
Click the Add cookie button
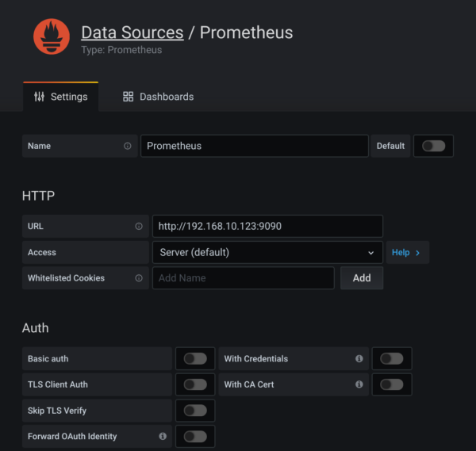[x=362, y=278]
